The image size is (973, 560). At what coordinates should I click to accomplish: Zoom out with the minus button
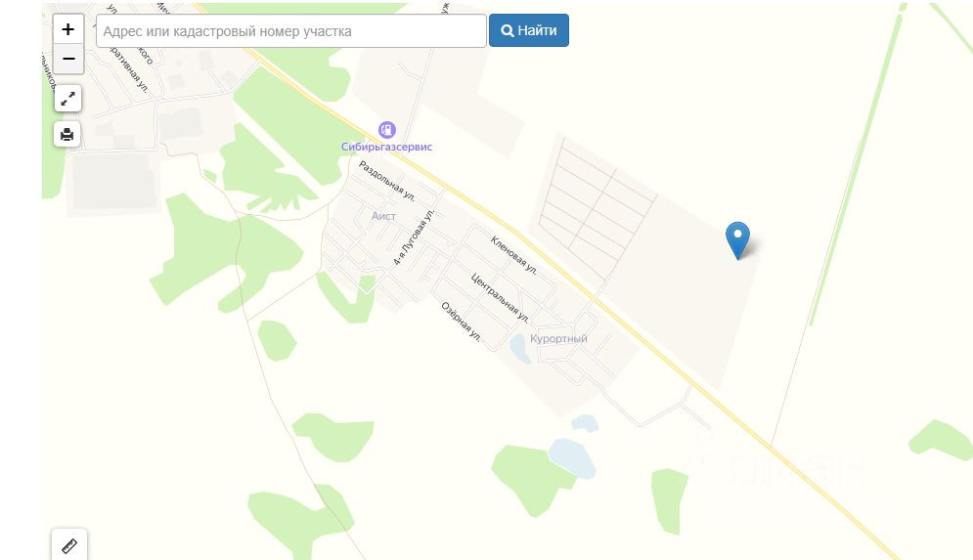pos(68,59)
